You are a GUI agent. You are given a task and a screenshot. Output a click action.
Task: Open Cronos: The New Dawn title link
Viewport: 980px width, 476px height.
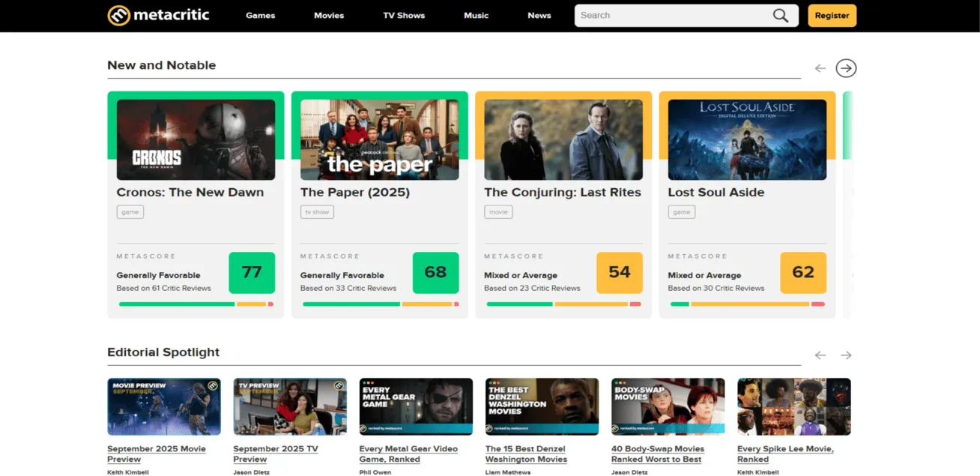[190, 193]
